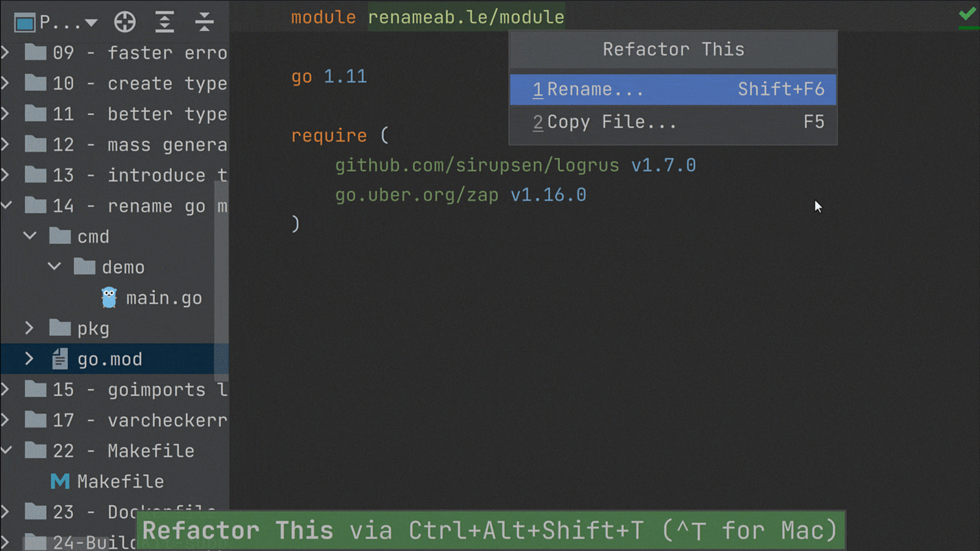Click the cmd folder icon
Image resolution: width=980 pixels, height=551 pixels.
pos(60,236)
